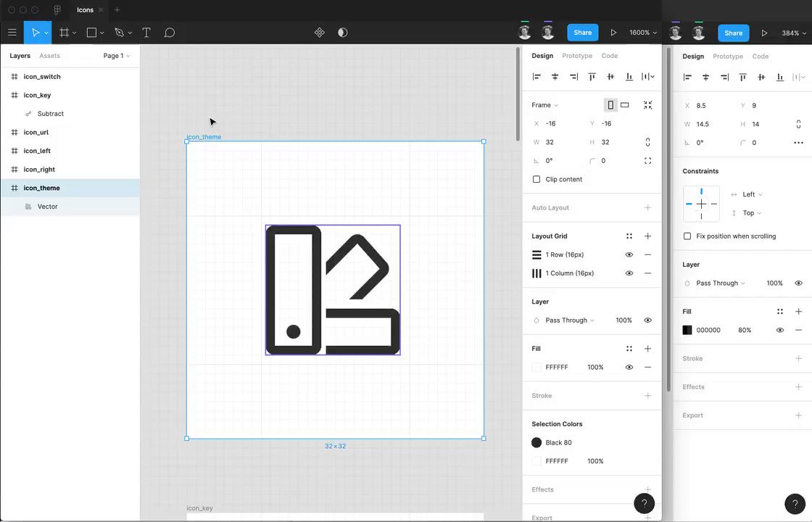
Task: Open Code tab in front panel
Action: [x=610, y=56]
